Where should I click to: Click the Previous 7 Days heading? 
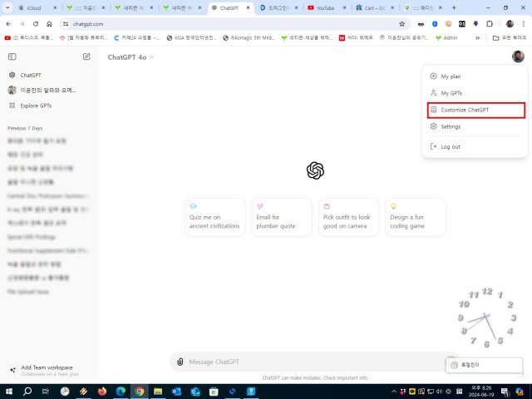click(25, 128)
